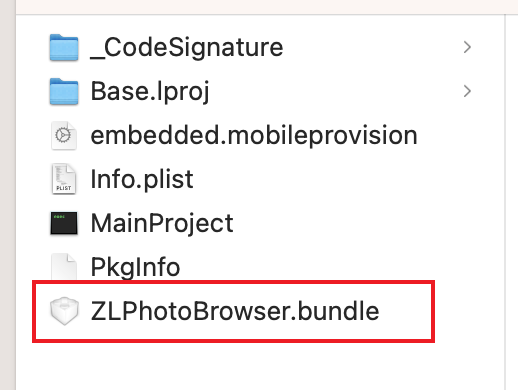Select the Base.lproj row by its name
The width and height of the screenshot is (518, 390).
point(150,91)
